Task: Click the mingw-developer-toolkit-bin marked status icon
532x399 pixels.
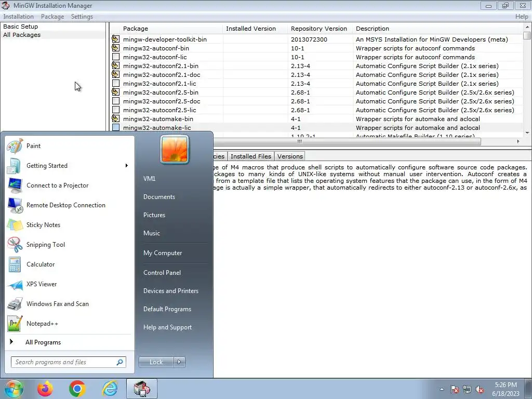Action: [116, 39]
